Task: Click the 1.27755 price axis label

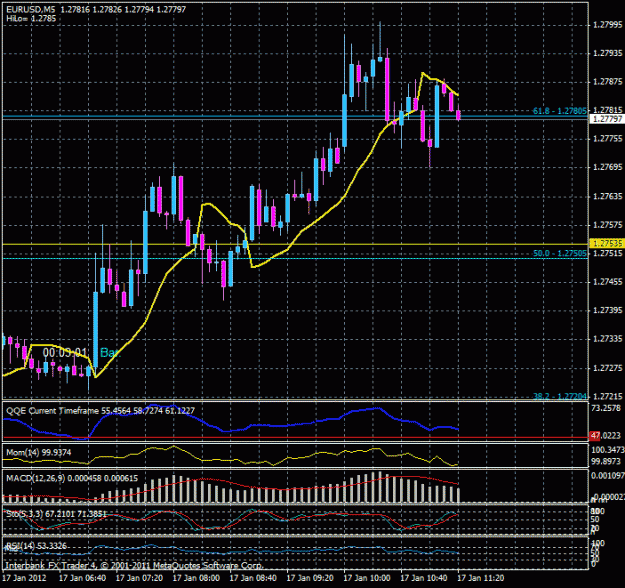Action: coord(607,139)
